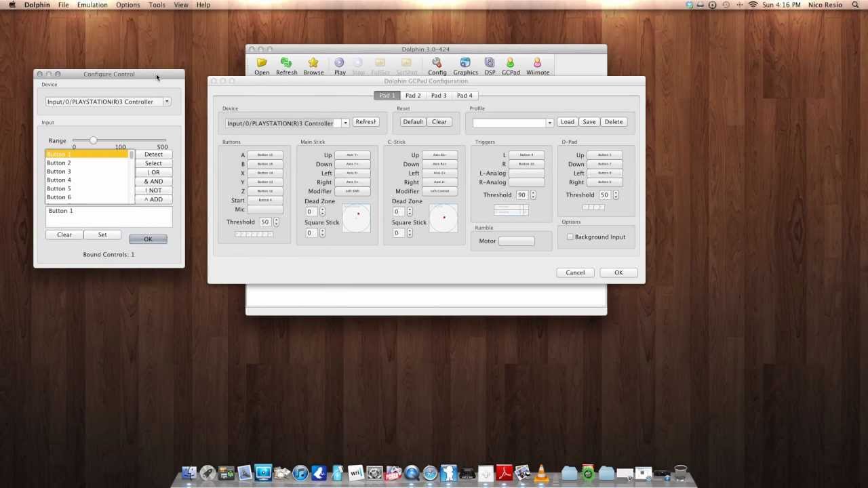Open Launchpad rocket icon in the Dock
Image resolution: width=868 pixels, height=488 pixels.
tap(208, 472)
